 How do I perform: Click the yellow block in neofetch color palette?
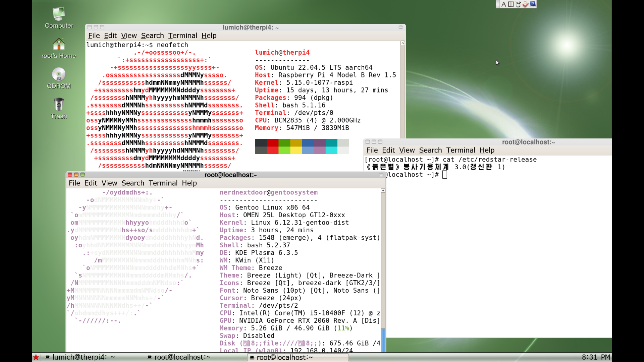(296, 150)
